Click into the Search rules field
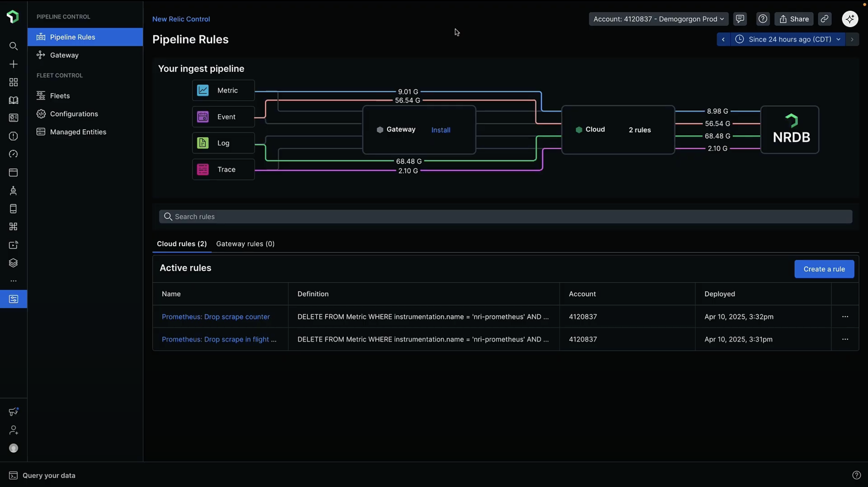 tap(505, 217)
